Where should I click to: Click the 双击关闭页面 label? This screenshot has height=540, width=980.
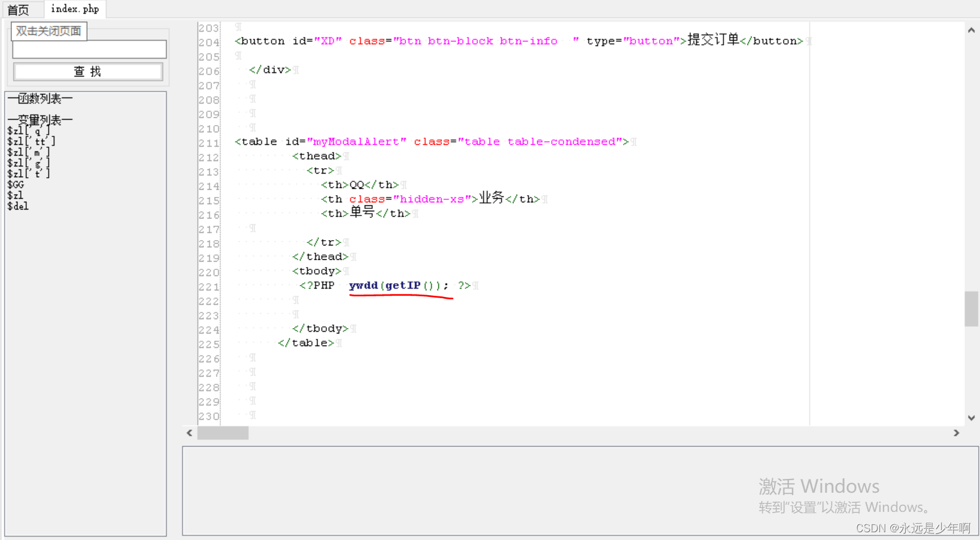[x=48, y=31]
